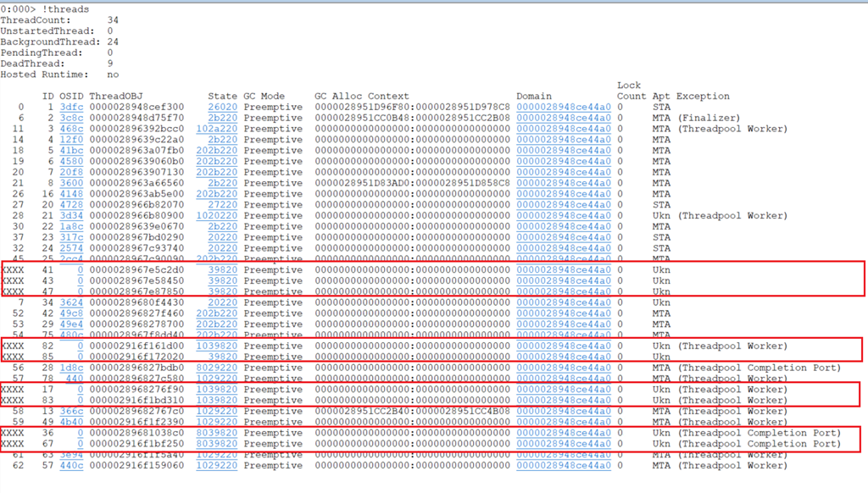Click State link 26020
Image resolution: width=868 pixels, height=493 pixels.
coord(223,108)
